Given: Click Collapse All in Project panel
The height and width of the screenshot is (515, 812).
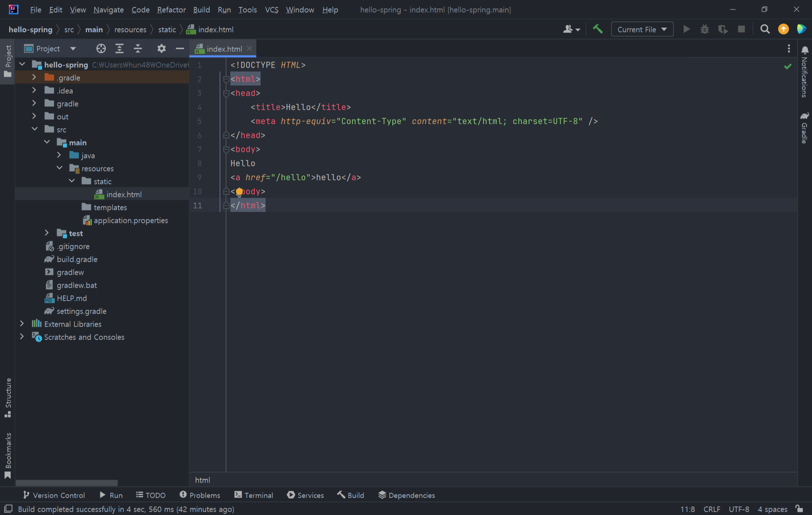Looking at the screenshot, I should pyautogui.click(x=138, y=49).
